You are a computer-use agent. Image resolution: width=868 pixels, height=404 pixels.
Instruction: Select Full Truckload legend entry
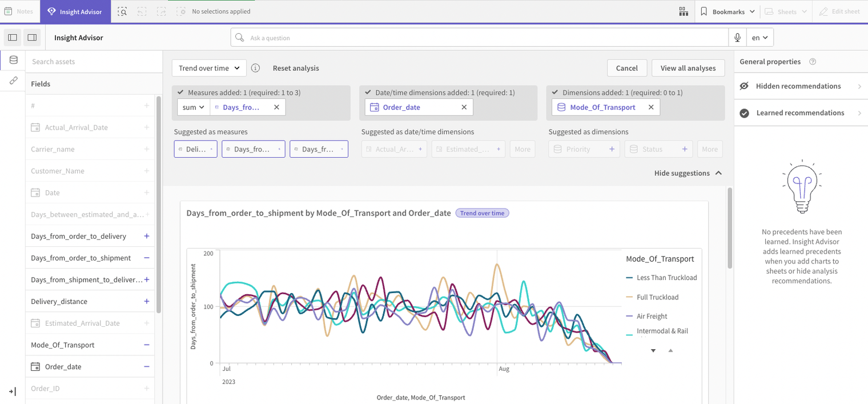(653, 297)
